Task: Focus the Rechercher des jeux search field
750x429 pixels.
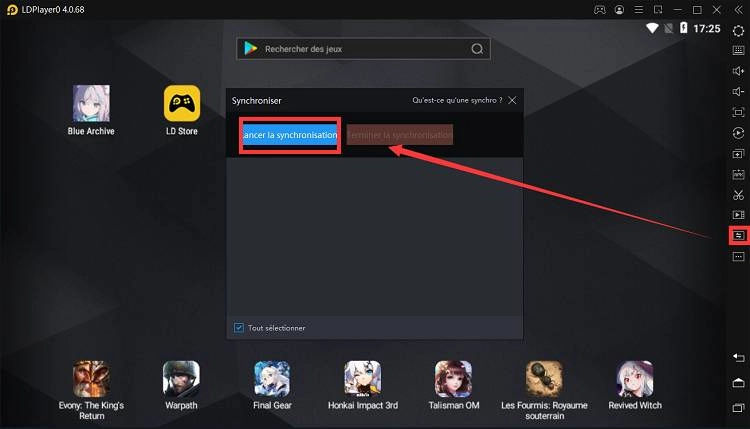Action: pos(363,49)
